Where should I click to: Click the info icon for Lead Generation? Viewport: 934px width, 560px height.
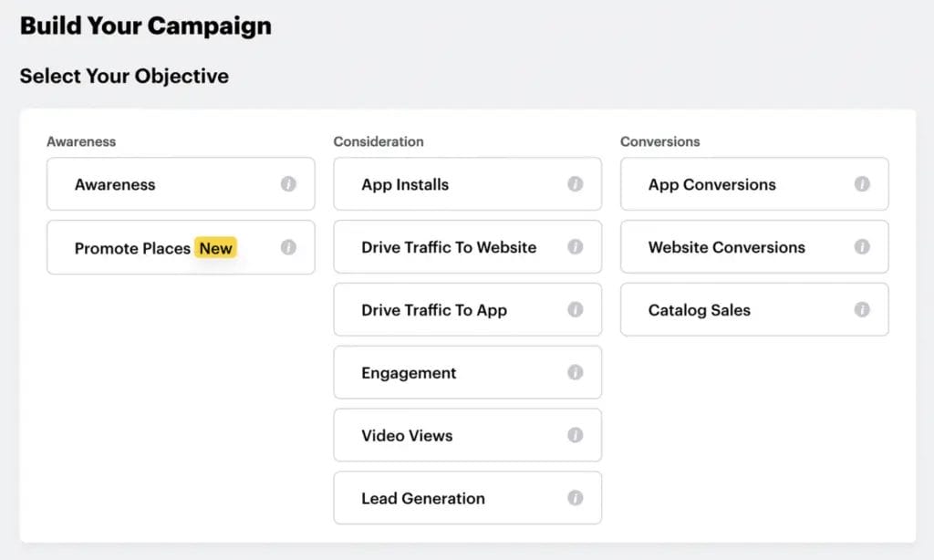576,498
